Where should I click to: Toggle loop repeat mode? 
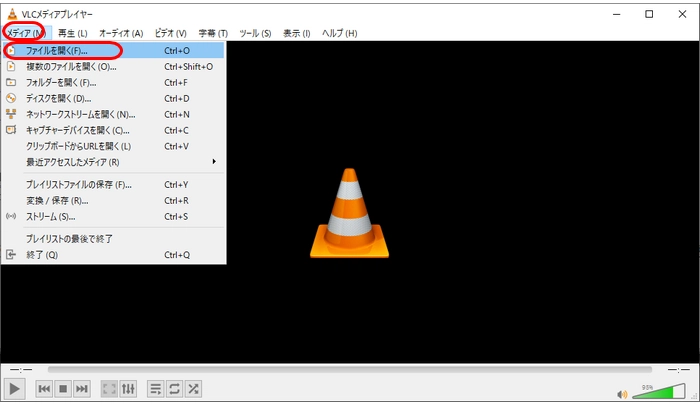tap(175, 389)
